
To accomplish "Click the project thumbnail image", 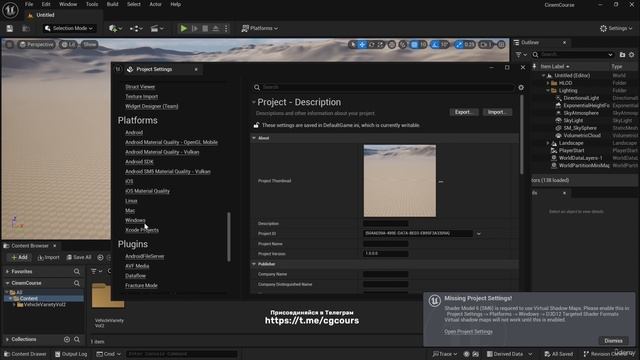I will point(400,180).
